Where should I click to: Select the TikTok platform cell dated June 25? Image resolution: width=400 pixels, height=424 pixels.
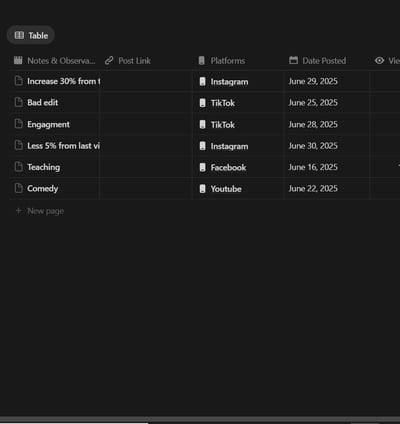pos(238,103)
